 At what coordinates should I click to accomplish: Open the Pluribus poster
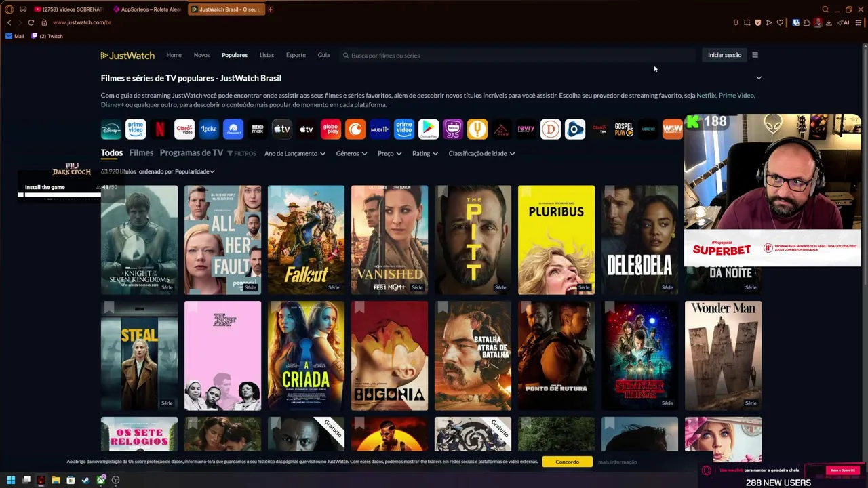(556, 240)
